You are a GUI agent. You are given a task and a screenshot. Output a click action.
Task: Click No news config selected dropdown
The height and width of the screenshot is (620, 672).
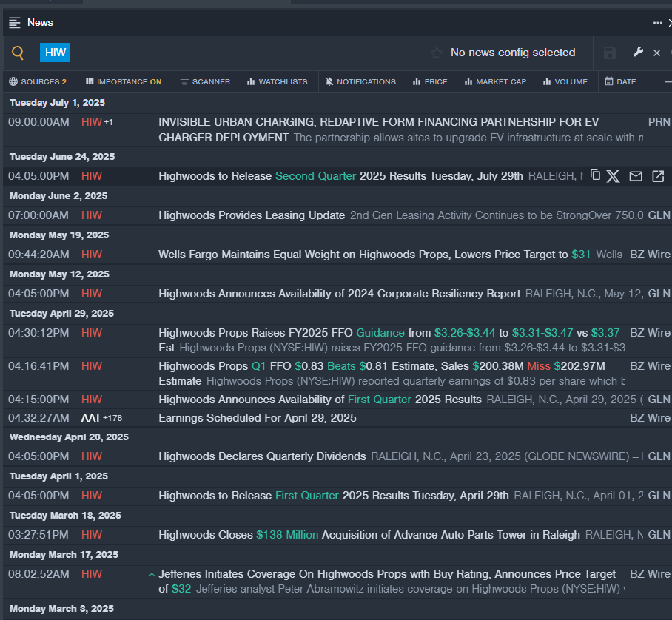[x=513, y=53]
